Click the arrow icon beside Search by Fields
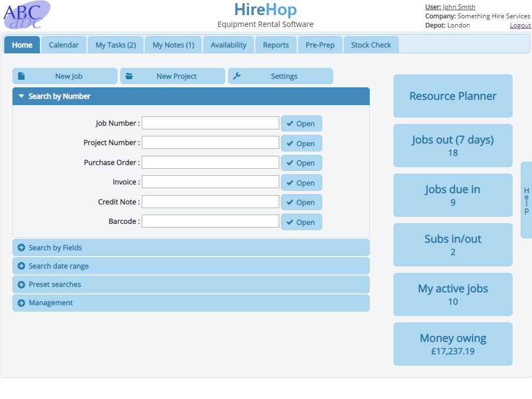Viewport: 532px width, 399px height. [x=22, y=247]
